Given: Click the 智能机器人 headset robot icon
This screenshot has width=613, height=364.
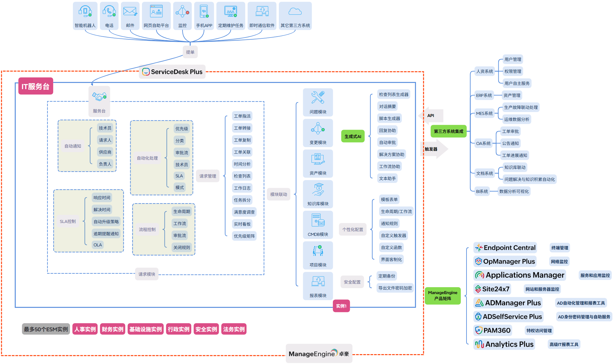Looking at the screenshot, I should click(x=85, y=12).
